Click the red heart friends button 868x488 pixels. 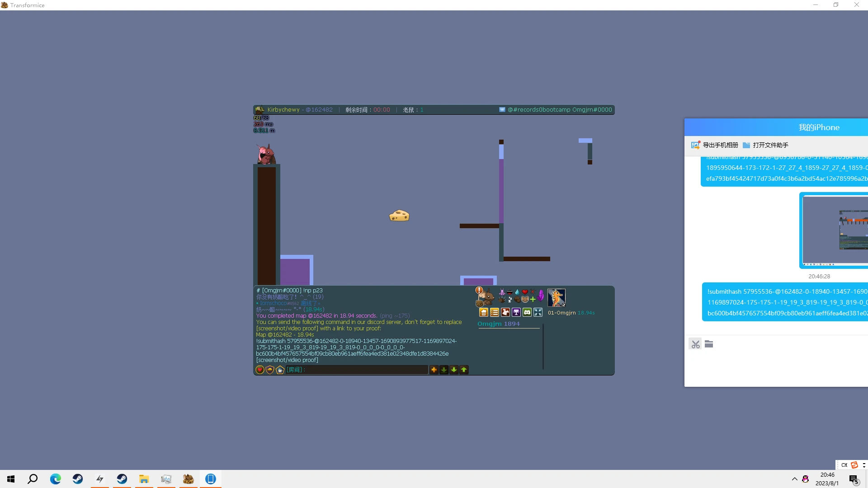(260, 370)
